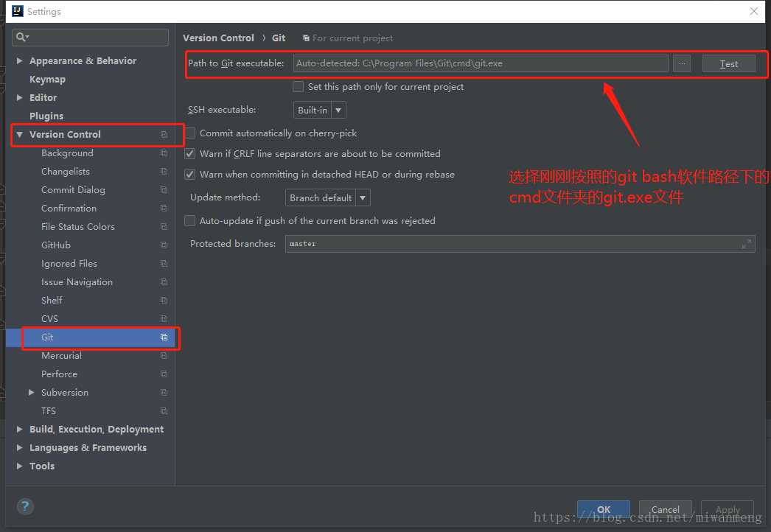Check Set this path only for current project

coord(298,86)
